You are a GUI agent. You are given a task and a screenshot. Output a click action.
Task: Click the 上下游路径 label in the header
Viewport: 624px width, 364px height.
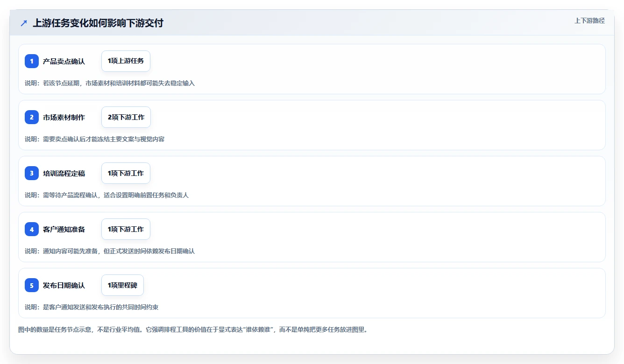click(x=589, y=21)
